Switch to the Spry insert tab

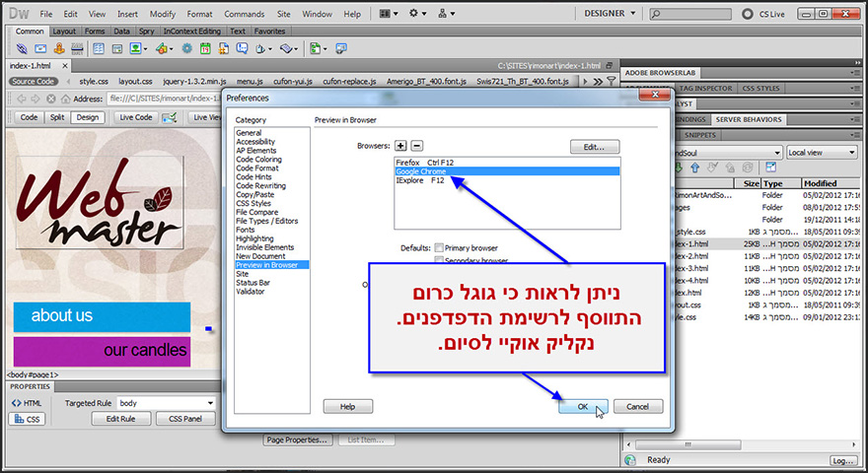pyautogui.click(x=147, y=32)
